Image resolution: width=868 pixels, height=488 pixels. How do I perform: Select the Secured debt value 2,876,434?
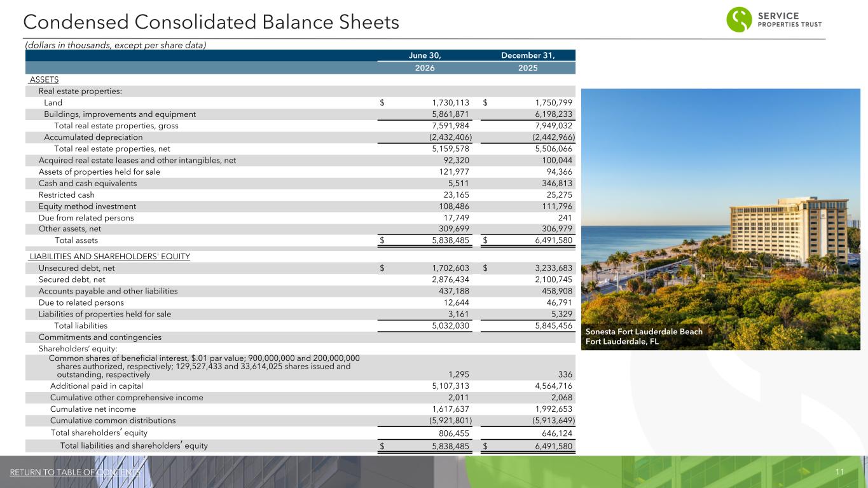tap(450, 280)
